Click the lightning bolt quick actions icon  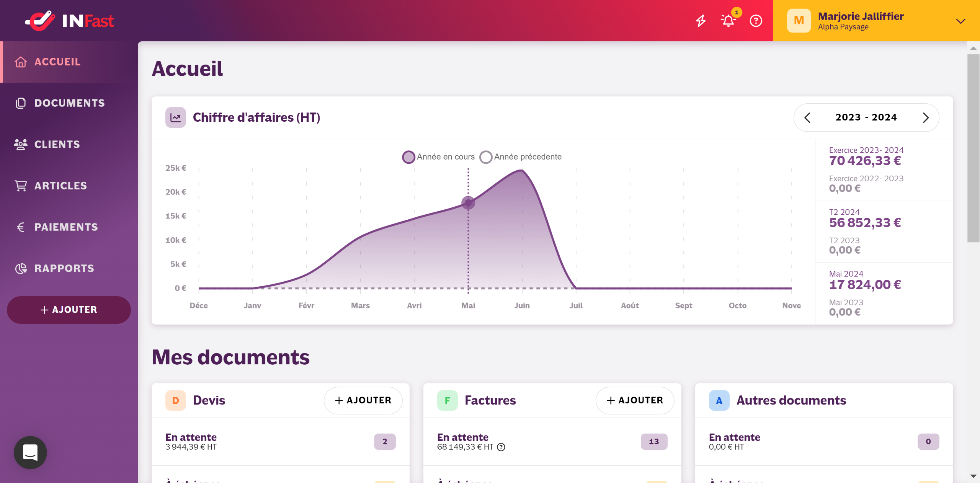(701, 21)
